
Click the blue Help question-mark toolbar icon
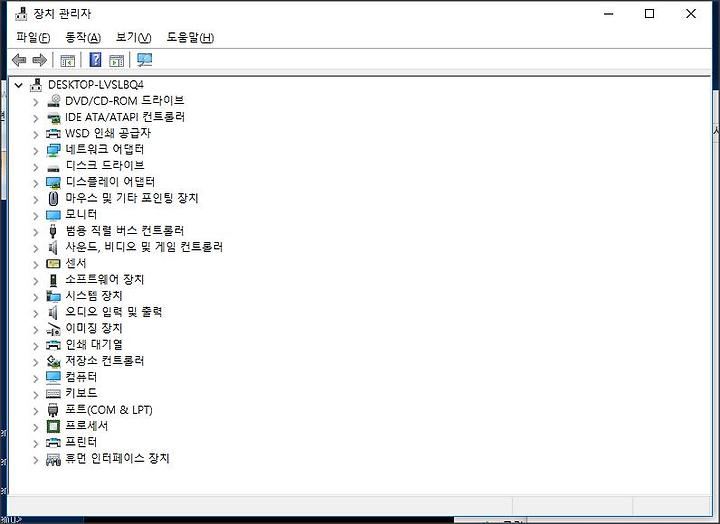(95, 60)
